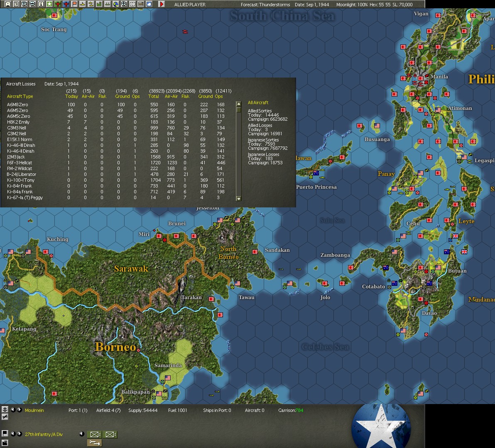Select the orange flag toolbar icon

(x=74, y=4)
